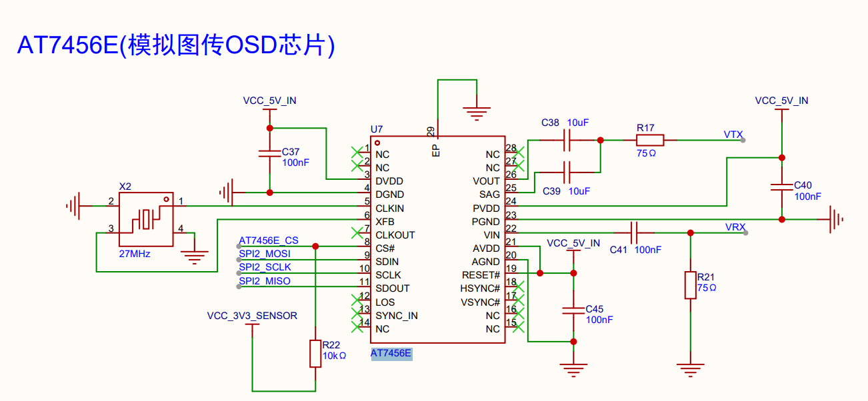
Task: Click capacitor C40 symbol
Action: pos(781,187)
